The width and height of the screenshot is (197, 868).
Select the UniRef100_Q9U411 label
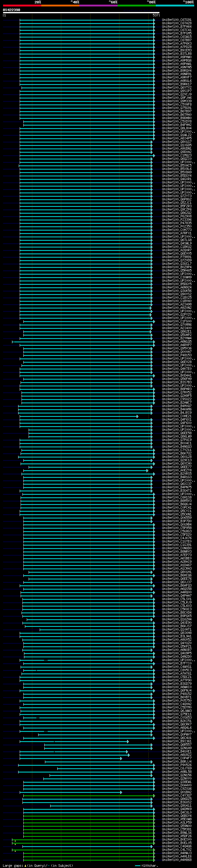pos(177,806)
